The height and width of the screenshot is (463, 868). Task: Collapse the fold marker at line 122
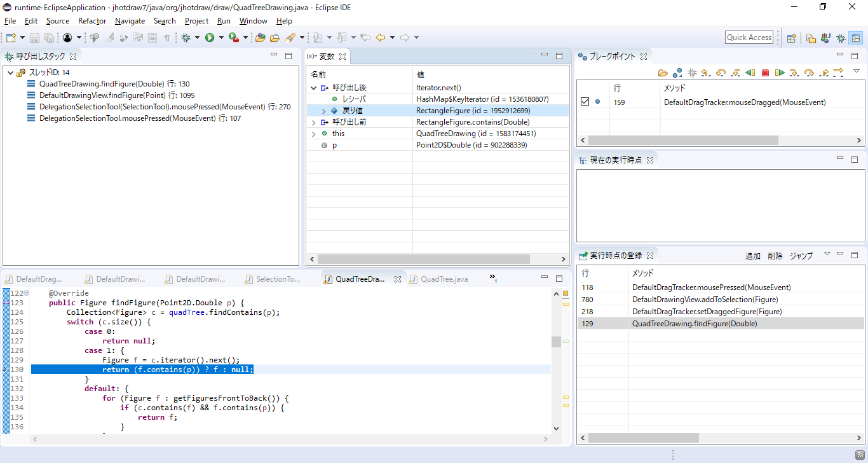tap(26, 293)
